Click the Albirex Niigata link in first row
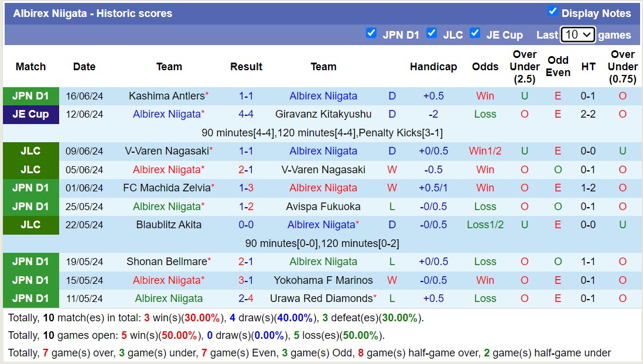The width and height of the screenshot is (643, 364). point(323,95)
